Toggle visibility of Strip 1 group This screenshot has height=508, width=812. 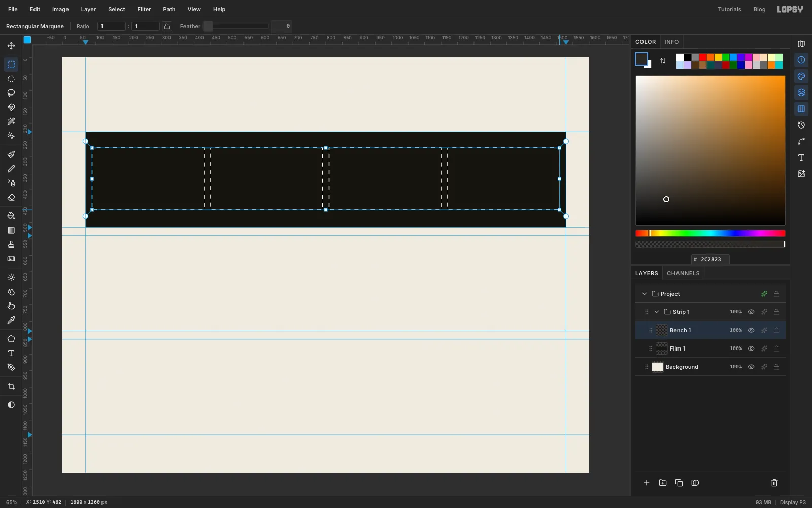(x=751, y=312)
